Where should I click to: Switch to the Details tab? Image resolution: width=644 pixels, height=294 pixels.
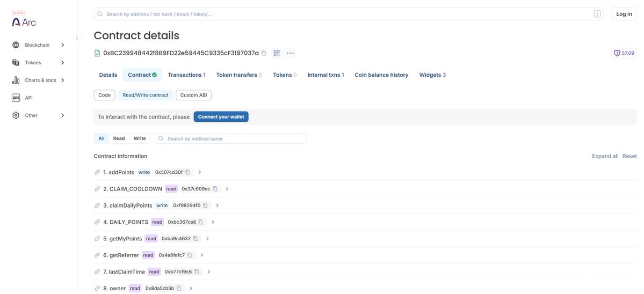108,75
